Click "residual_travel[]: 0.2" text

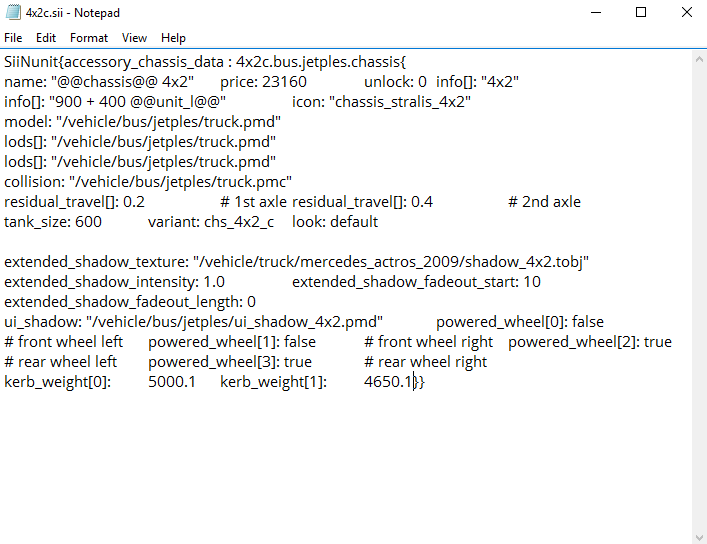click(x=74, y=202)
